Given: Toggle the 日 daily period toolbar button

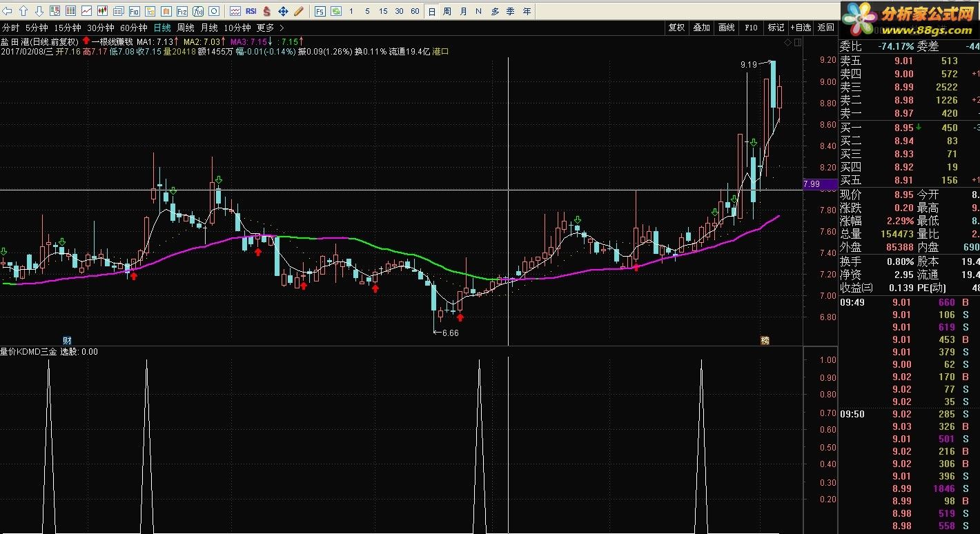Looking at the screenshot, I should (x=431, y=11).
